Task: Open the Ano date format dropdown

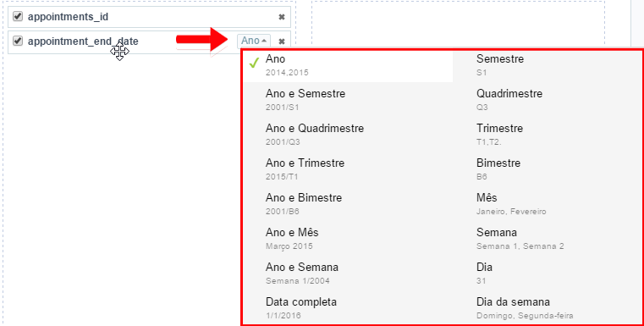Action: coord(254,41)
